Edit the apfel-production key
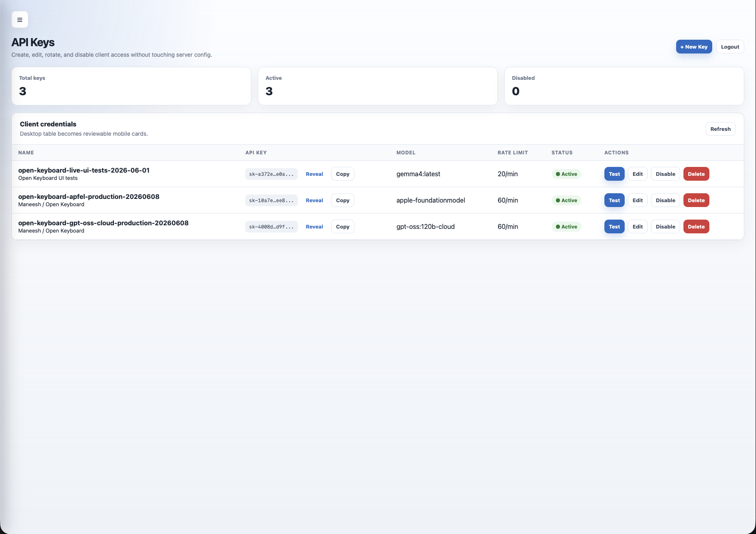The width and height of the screenshot is (756, 534). (x=638, y=200)
